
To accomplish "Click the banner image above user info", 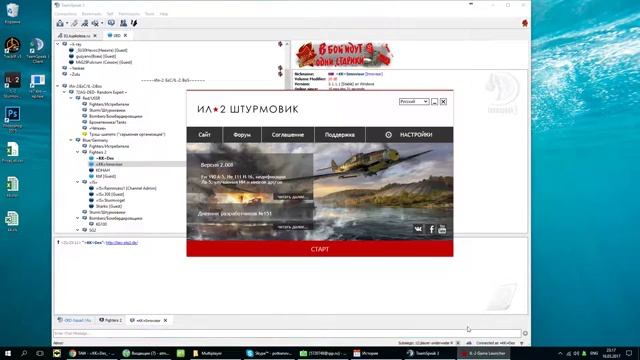I will 344,54.
